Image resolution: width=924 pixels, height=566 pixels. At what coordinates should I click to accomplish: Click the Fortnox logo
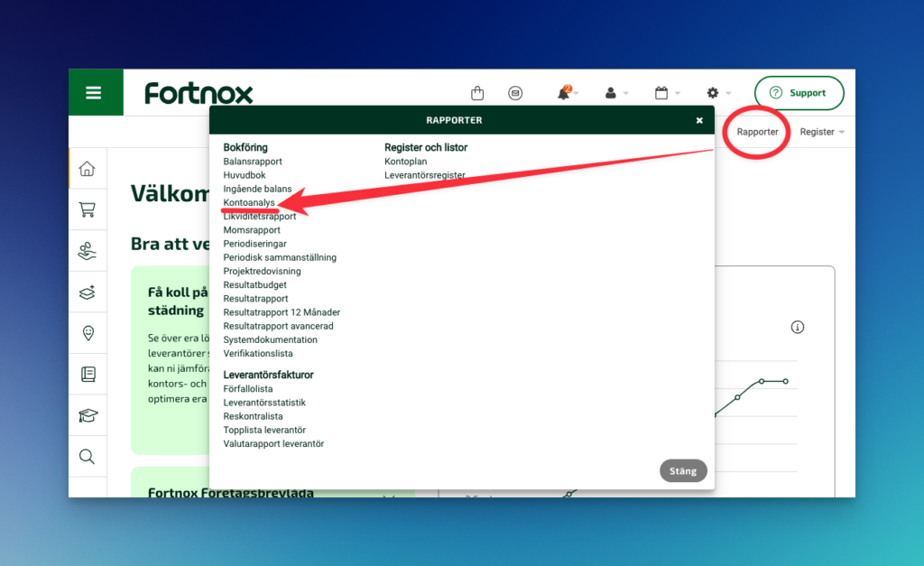coord(199,93)
